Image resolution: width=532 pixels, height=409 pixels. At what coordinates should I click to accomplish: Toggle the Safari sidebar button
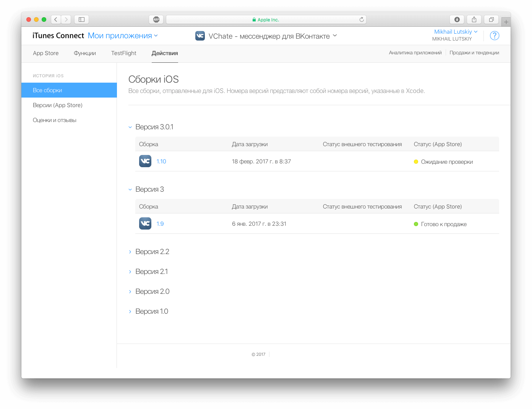(81, 20)
